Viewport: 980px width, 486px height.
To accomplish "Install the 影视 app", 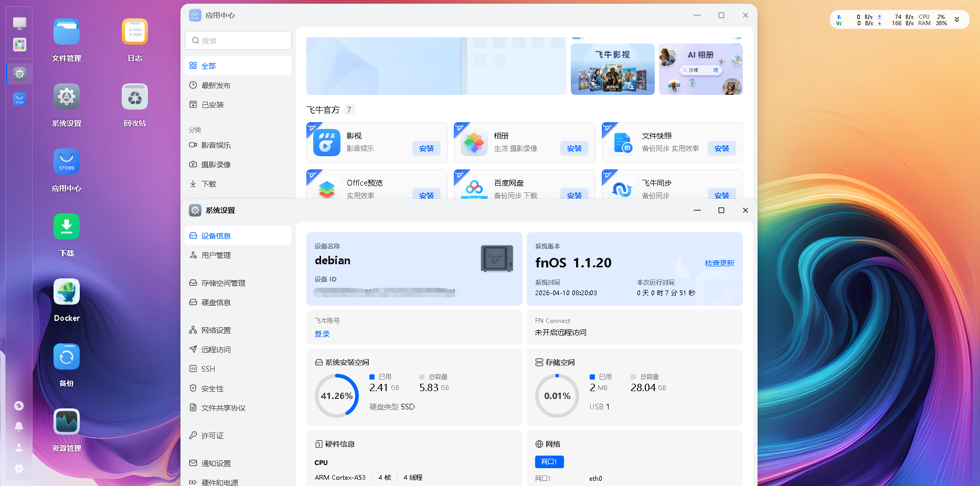I will coord(427,148).
